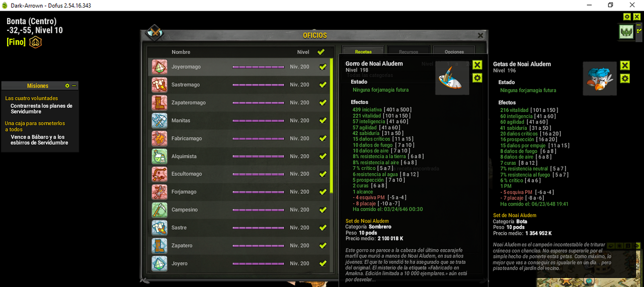Toggle the Joyeromago checkmark
This screenshot has width=644, height=287.
pos(323,67)
